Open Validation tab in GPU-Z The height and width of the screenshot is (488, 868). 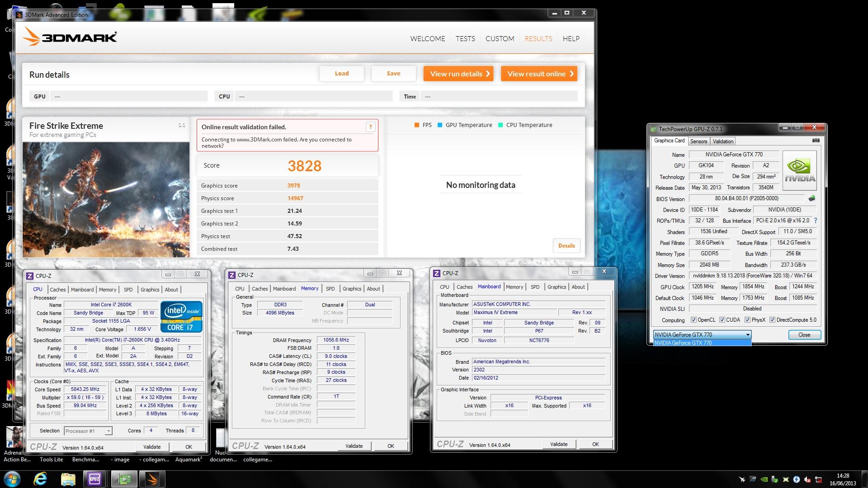(x=723, y=141)
